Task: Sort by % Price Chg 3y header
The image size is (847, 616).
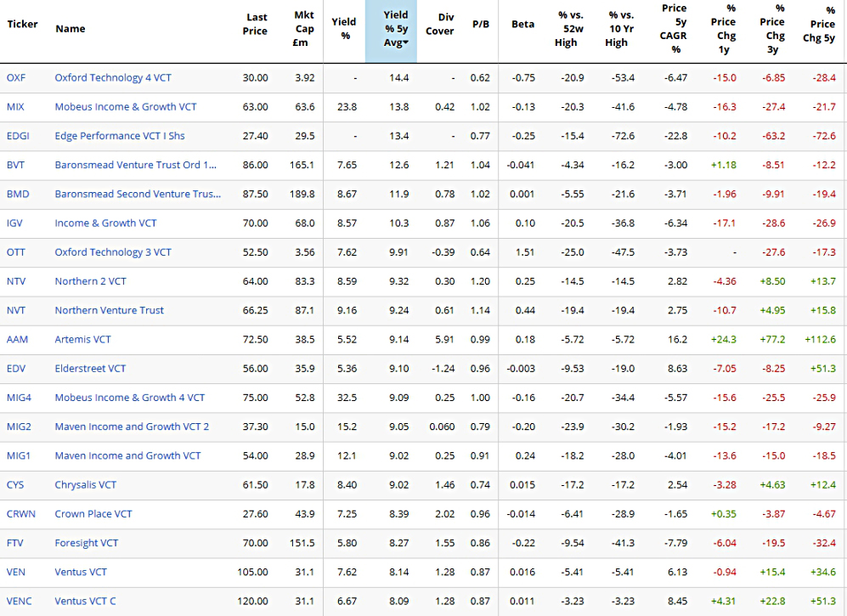Action: (773, 29)
